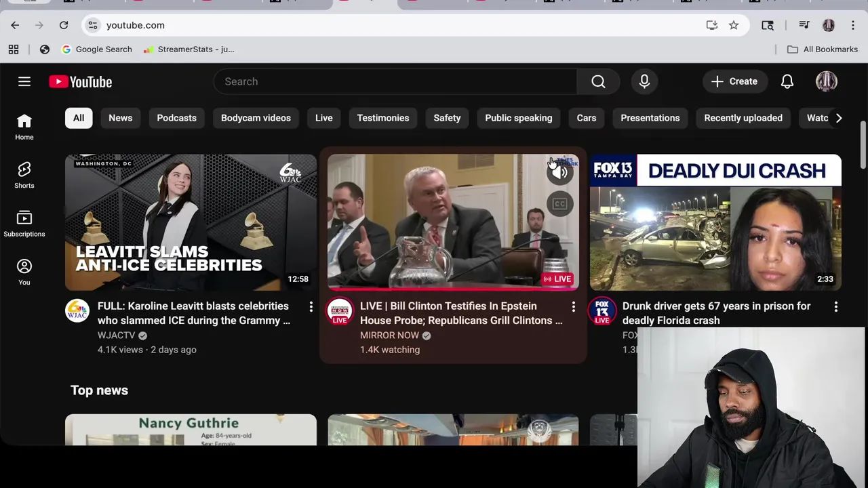Unmute the live video preview

[x=560, y=172]
